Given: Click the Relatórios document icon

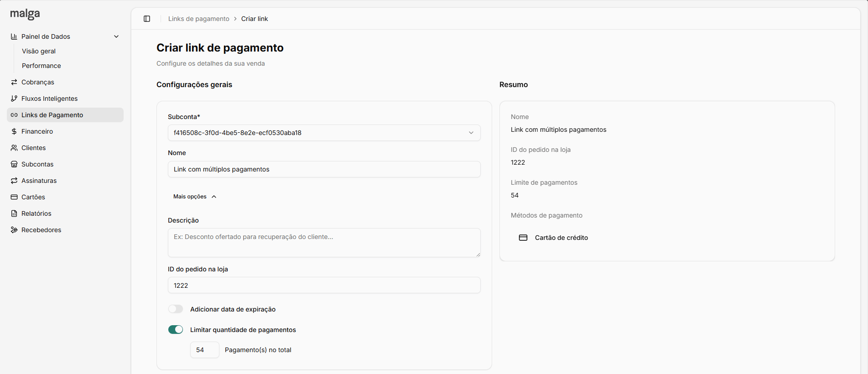Looking at the screenshot, I should click(14, 213).
